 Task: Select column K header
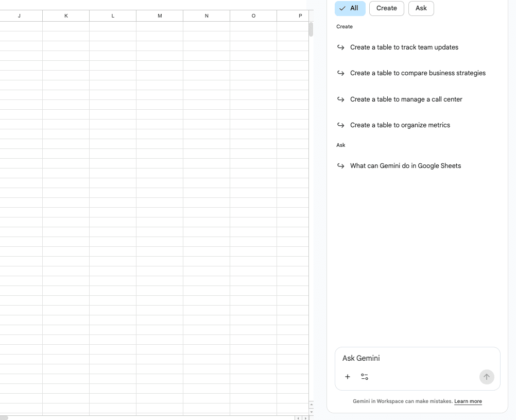[x=66, y=16]
